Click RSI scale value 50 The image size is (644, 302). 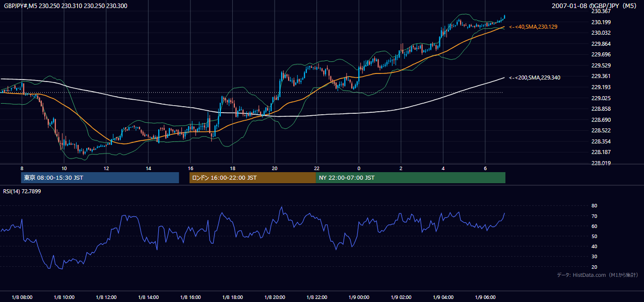click(x=594, y=236)
